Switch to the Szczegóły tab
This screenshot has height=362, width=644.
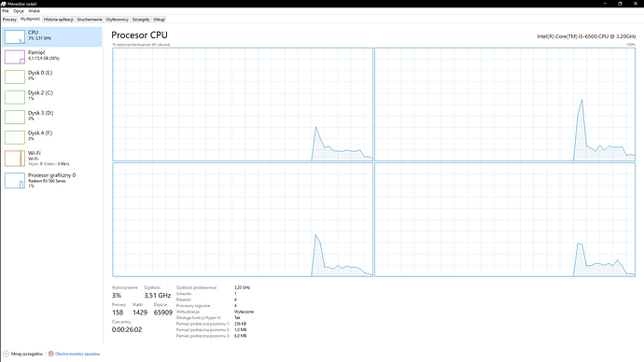coord(141,20)
